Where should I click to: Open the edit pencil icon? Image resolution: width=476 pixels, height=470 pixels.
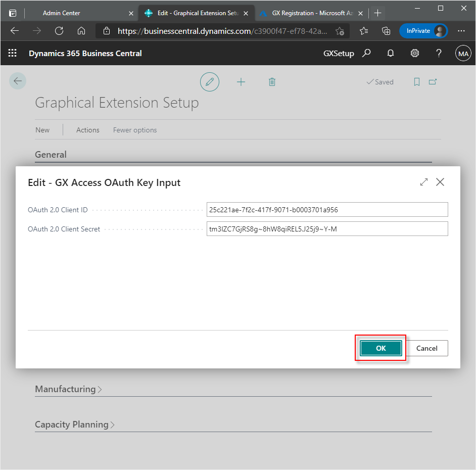pyautogui.click(x=210, y=82)
